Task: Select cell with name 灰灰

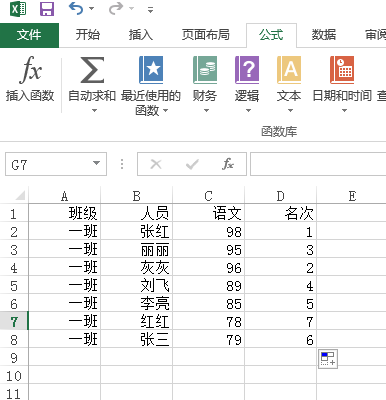Action: pos(137,267)
